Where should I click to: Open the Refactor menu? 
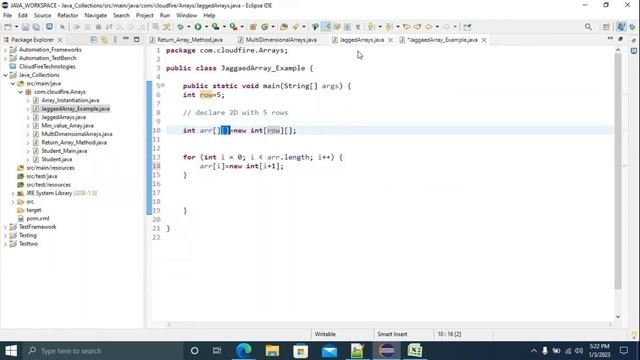tap(68, 16)
